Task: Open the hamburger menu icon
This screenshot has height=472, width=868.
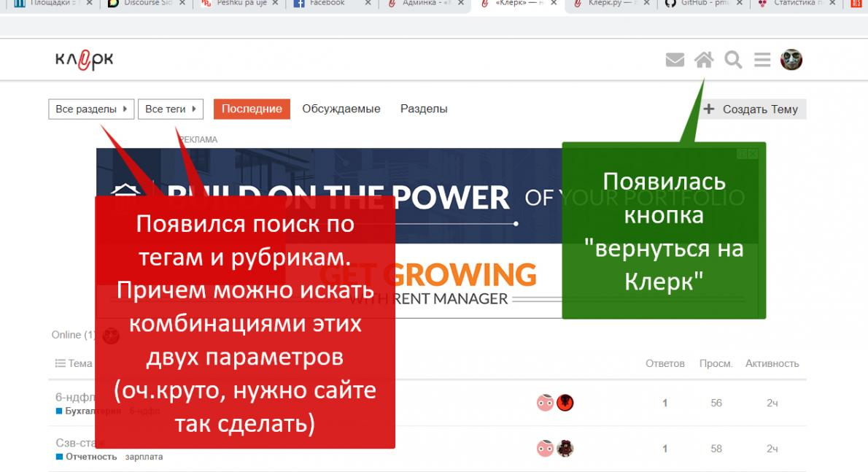Action: [762, 59]
